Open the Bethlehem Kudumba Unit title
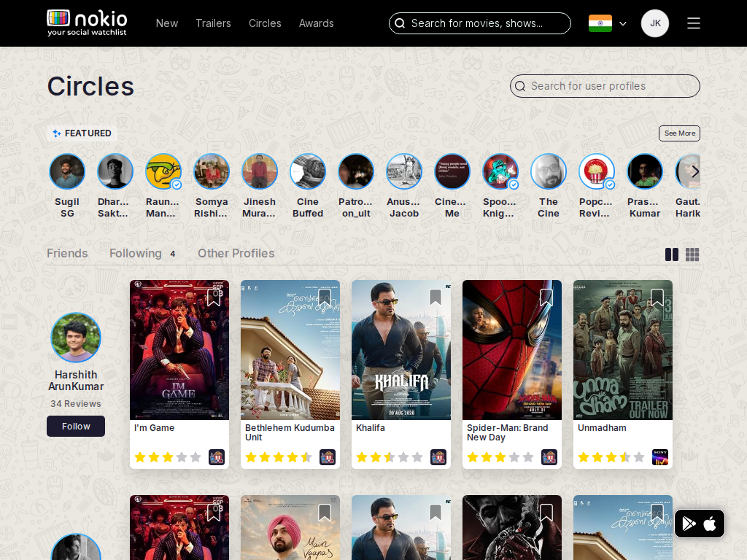This screenshot has width=747, height=560. (x=290, y=433)
